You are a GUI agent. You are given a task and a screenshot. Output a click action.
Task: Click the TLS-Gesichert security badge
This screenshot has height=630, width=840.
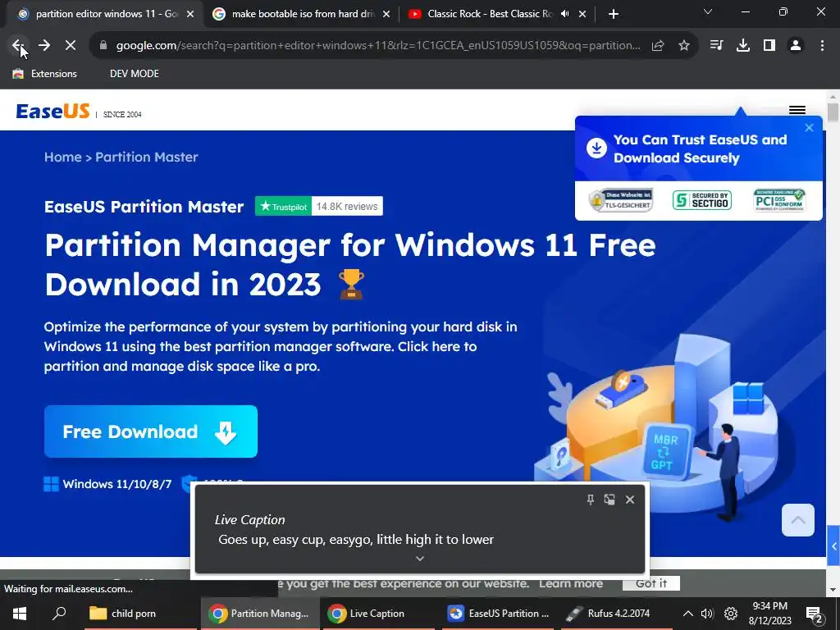coord(622,200)
